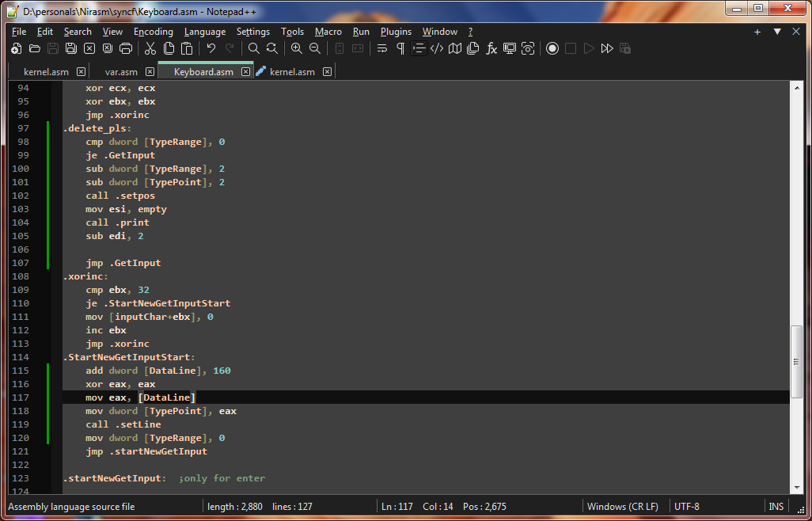Close the Keyboard.asm tab
The height and width of the screenshot is (521, 812).
click(x=246, y=72)
